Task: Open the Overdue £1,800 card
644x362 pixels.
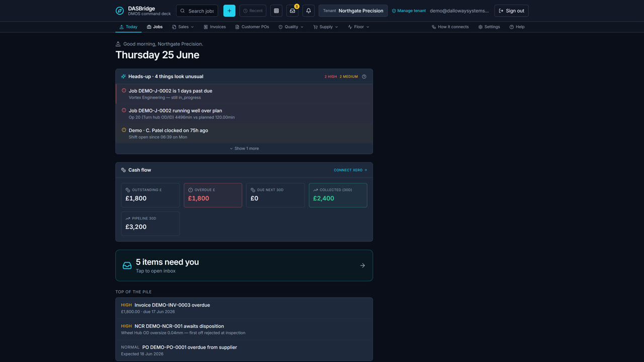Action: pyautogui.click(x=213, y=195)
